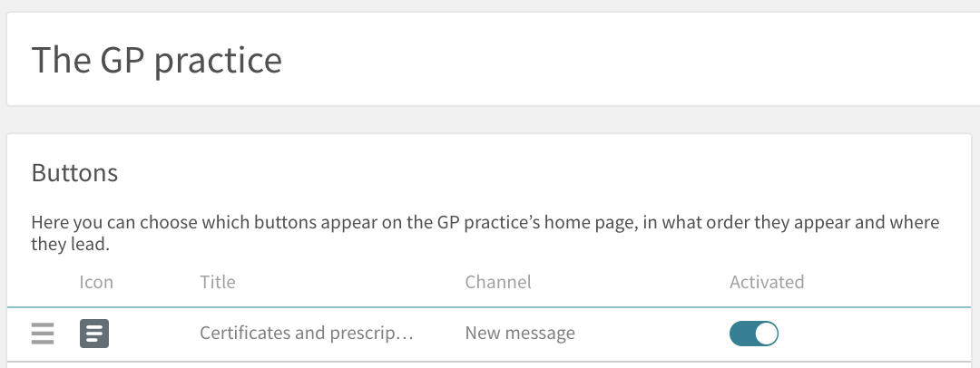This screenshot has width=980, height=368.
Task: Click the partially visible row below Certificates
Action: click(489, 365)
